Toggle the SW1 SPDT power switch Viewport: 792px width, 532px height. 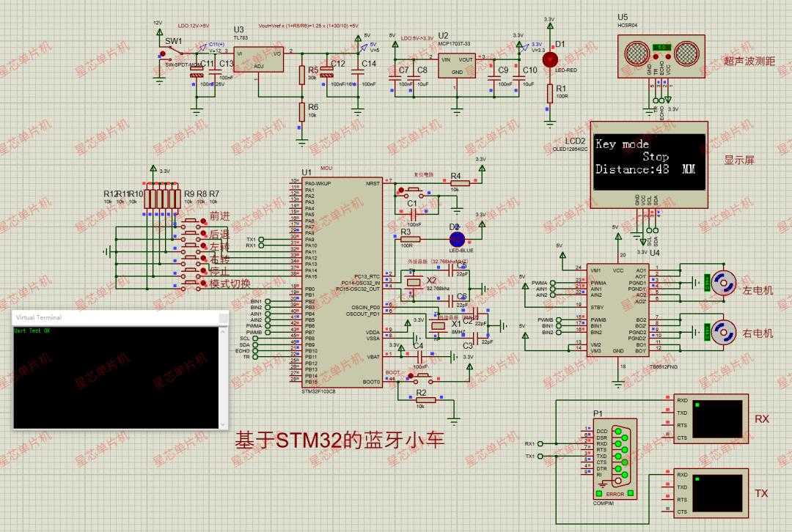click(x=173, y=53)
